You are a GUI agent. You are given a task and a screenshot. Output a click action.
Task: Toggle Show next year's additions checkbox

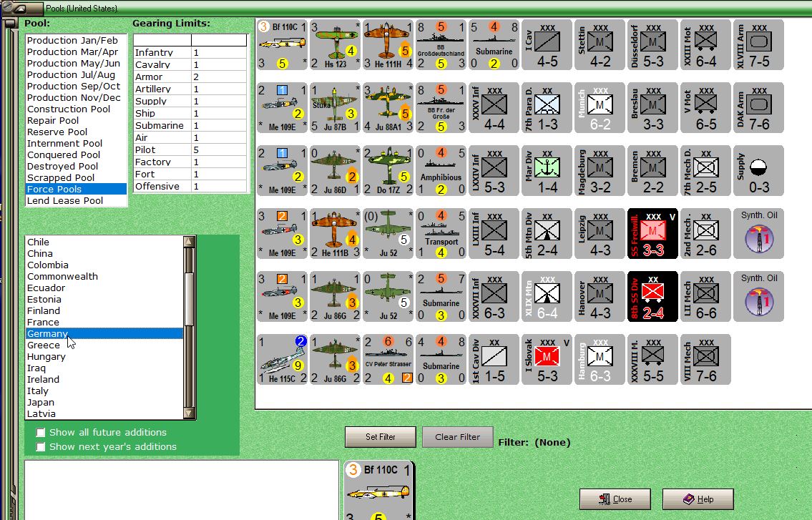(40, 446)
